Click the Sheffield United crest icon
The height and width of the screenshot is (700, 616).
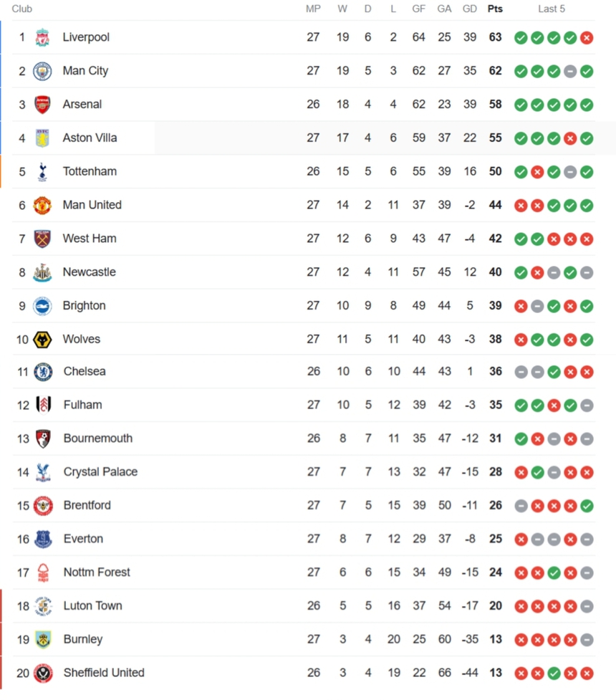[43, 673]
